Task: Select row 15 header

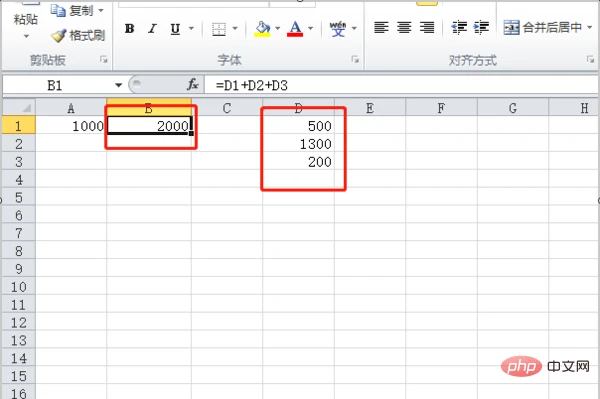Action: pos(19,376)
